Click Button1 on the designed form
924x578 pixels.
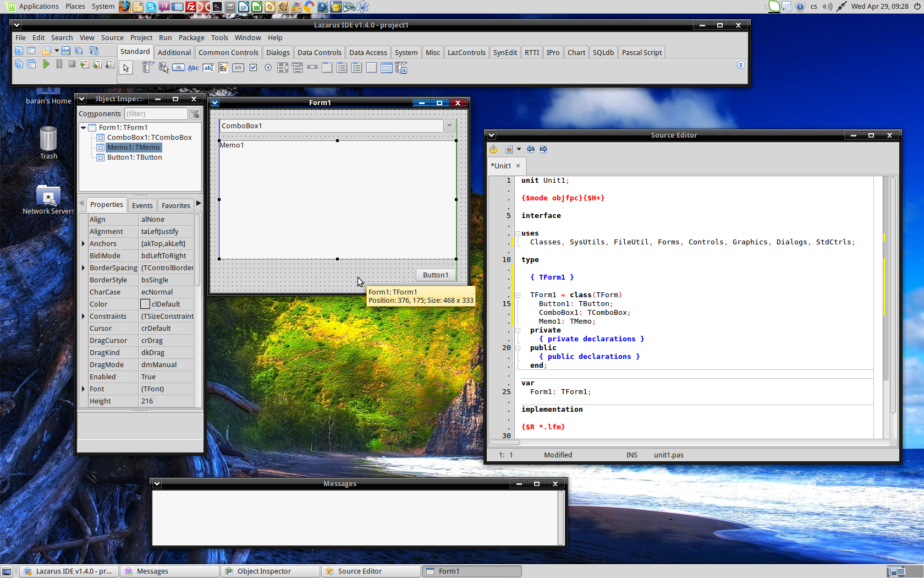point(435,275)
